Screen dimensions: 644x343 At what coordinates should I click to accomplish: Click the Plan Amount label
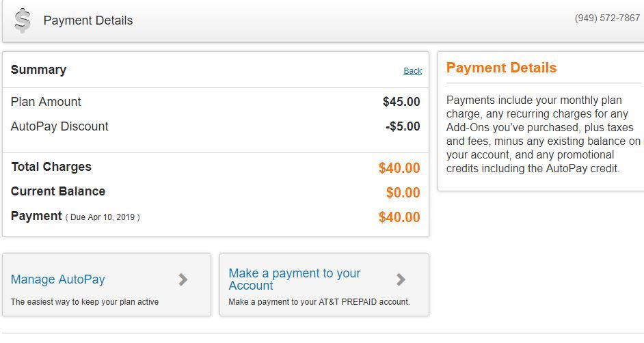pyautogui.click(x=46, y=102)
